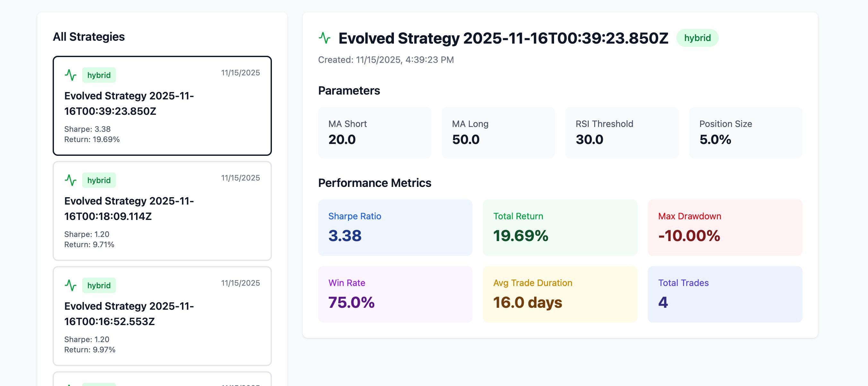Click the hybrid badge next to the detail title

[697, 38]
